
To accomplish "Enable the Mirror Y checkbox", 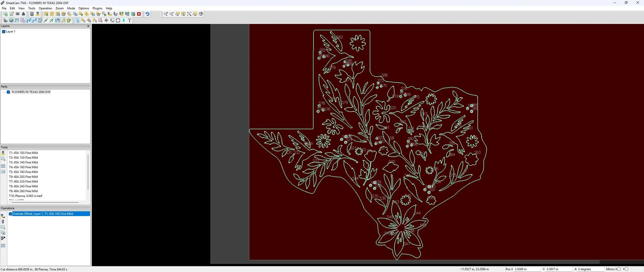I will click(x=626, y=269).
